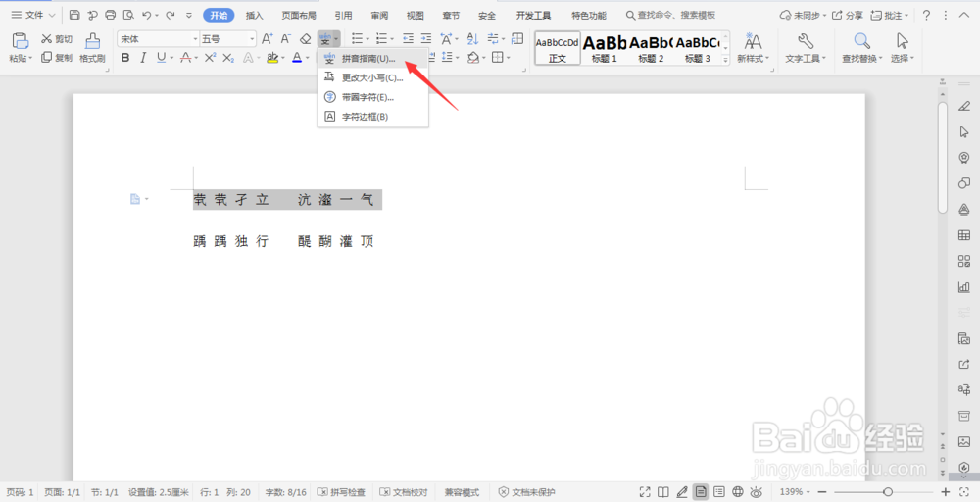Toggle Italic formatting

point(143,58)
